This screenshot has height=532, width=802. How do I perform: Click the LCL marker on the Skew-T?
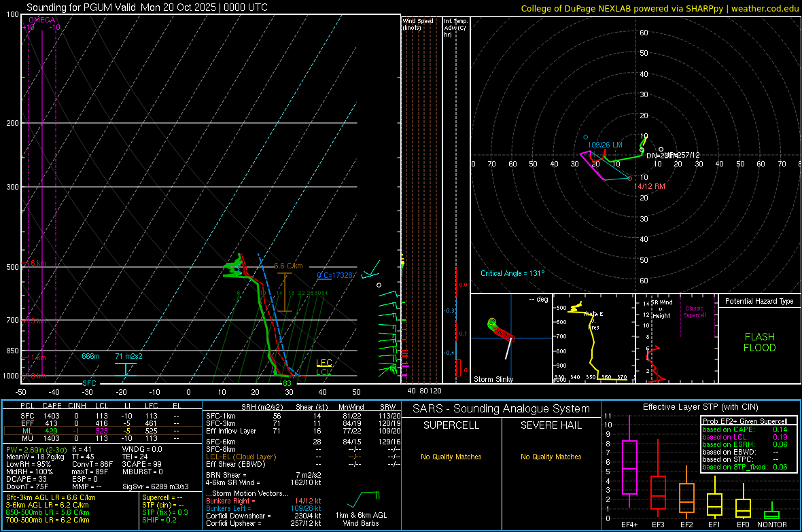tap(324, 372)
